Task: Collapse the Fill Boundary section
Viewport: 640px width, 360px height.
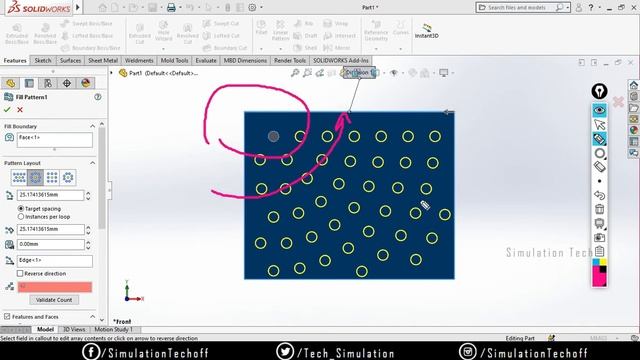Action: (x=92, y=126)
